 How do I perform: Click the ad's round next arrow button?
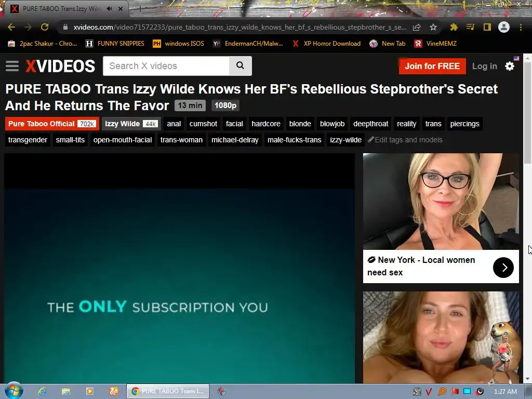(x=503, y=268)
